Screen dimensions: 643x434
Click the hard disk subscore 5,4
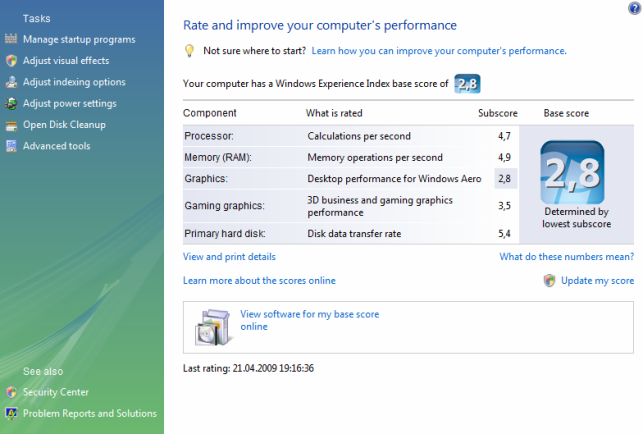(504, 234)
